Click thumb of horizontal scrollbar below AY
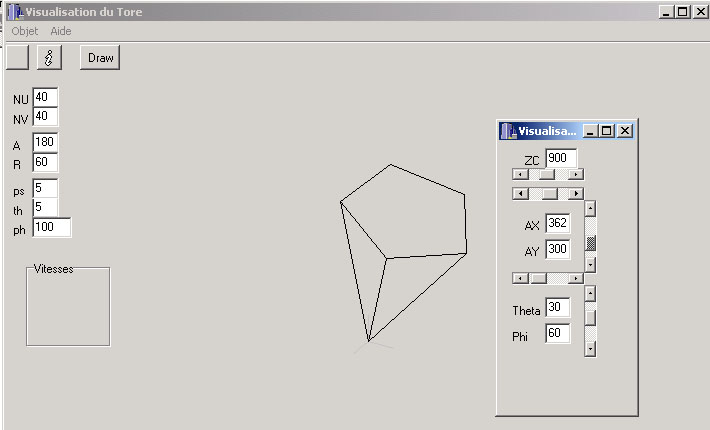This screenshot has width=710, height=430. coord(538,278)
